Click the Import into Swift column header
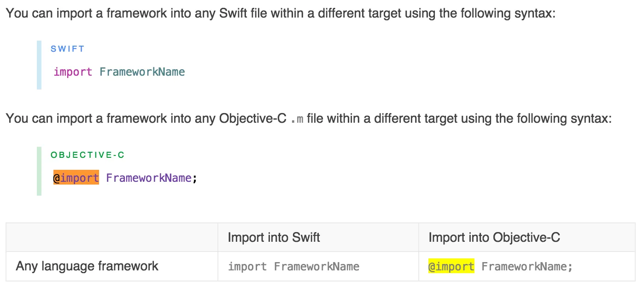The height and width of the screenshot is (287, 644). [x=274, y=238]
